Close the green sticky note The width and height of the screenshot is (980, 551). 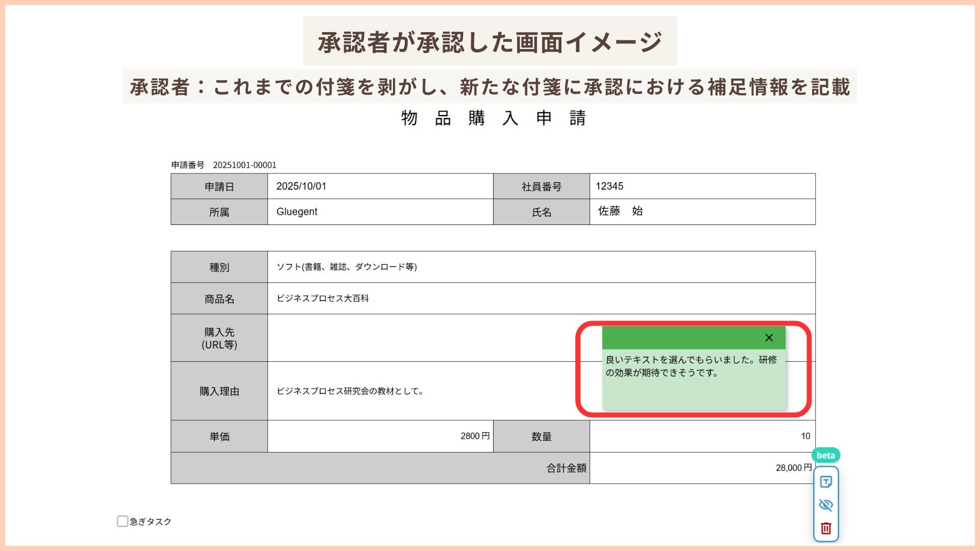[x=769, y=338]
